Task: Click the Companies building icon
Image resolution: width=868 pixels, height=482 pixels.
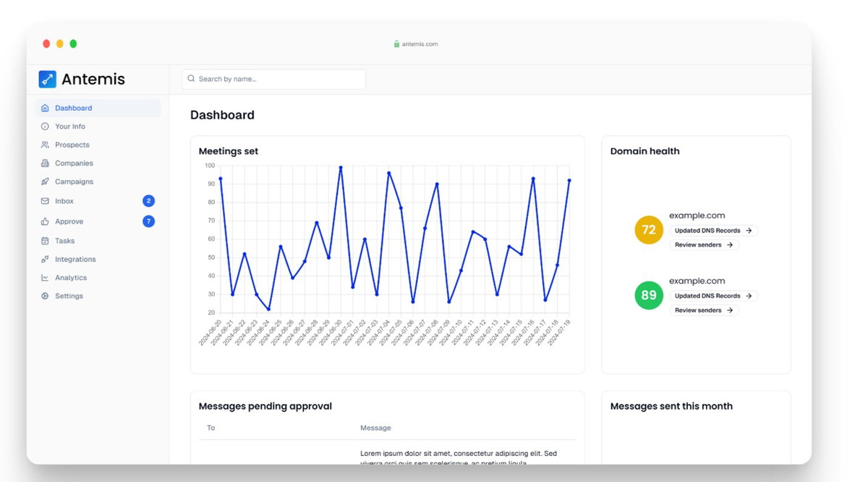Action: click(45, 164)
